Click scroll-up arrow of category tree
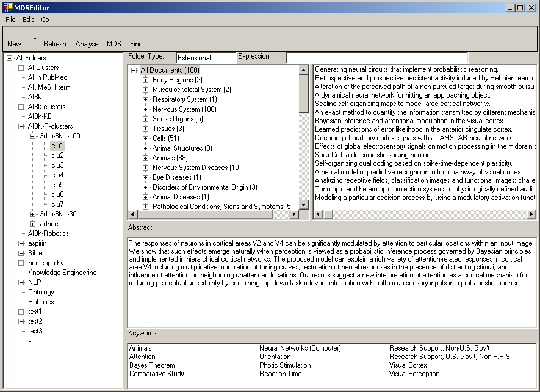 [303, 70]
